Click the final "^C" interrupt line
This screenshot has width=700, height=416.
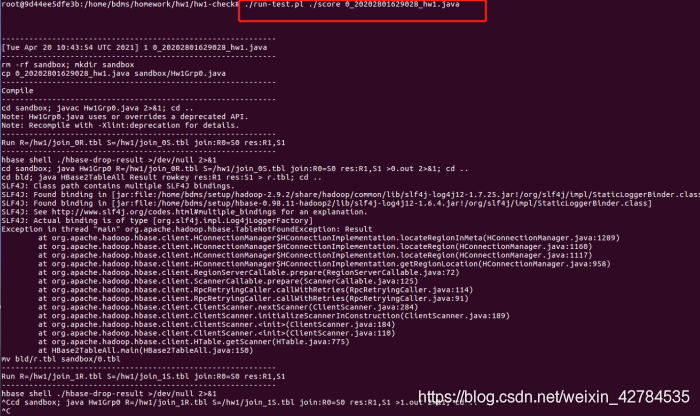point(5,411)
